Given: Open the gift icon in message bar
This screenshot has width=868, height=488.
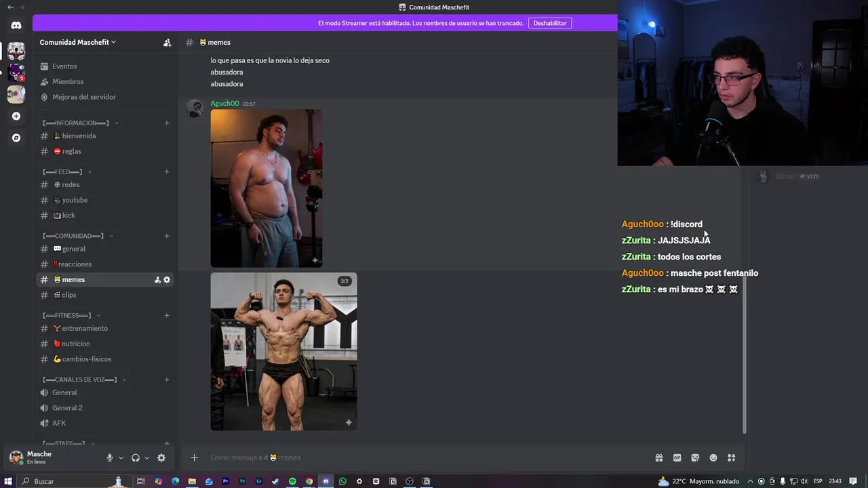Looking at the screenshot, I should [x=658, y=457].
